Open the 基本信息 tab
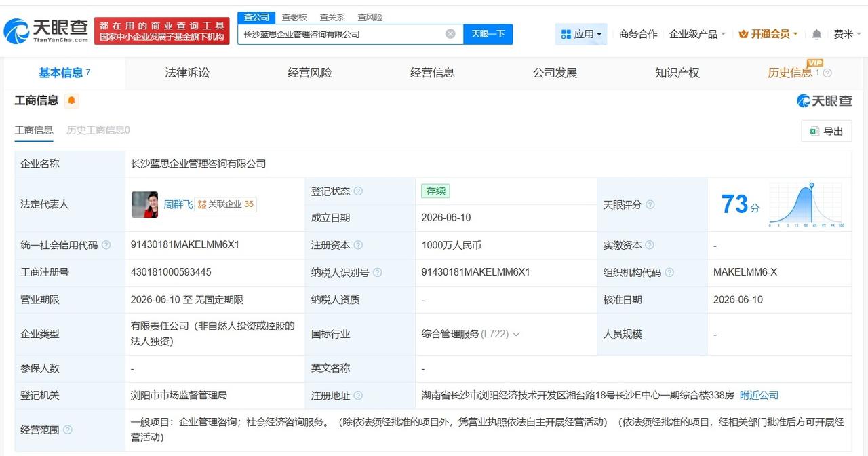 click(x=64, y=73)
